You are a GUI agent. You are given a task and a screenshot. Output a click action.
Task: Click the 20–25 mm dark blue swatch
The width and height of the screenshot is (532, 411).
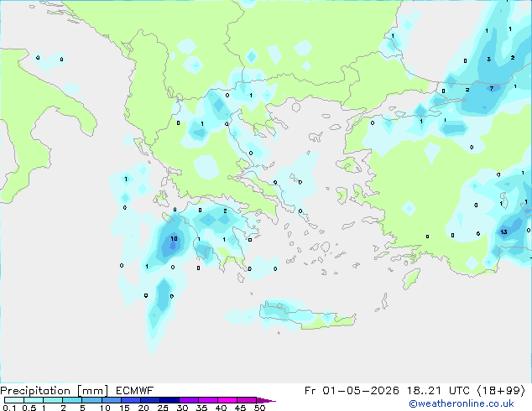(149, 400)
